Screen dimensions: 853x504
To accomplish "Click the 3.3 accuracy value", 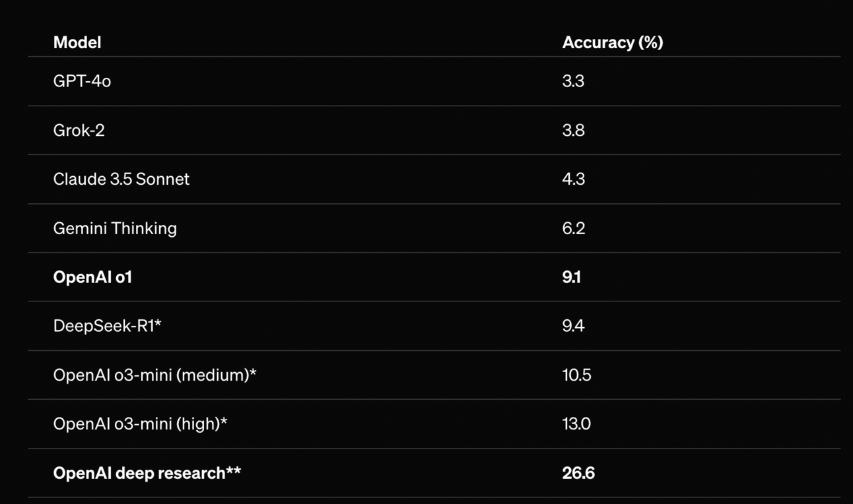I will 573,81.
